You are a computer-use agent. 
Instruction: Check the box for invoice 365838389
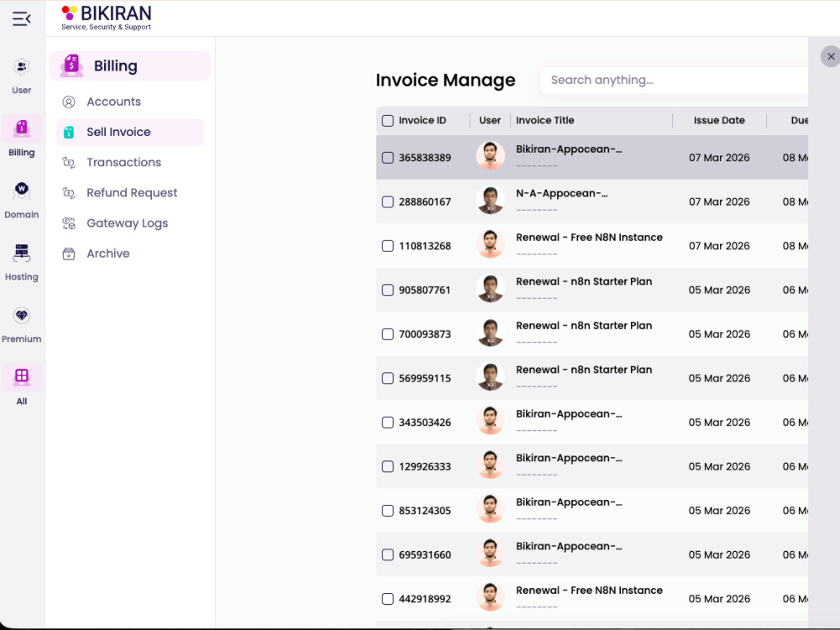pyautogui.click(x=388, y=158)
